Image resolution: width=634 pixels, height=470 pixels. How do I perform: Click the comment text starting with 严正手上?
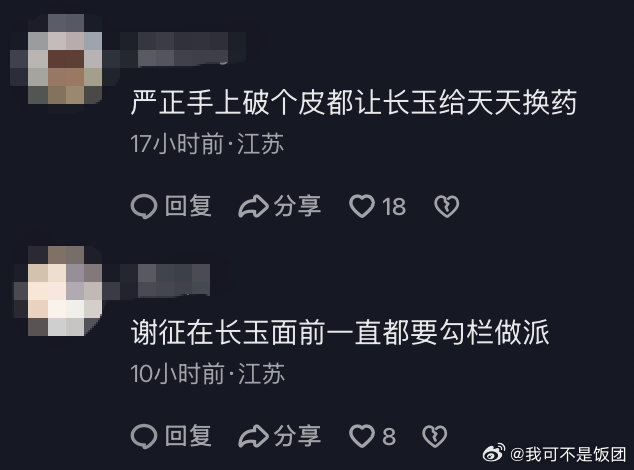[x=354, y=102]
